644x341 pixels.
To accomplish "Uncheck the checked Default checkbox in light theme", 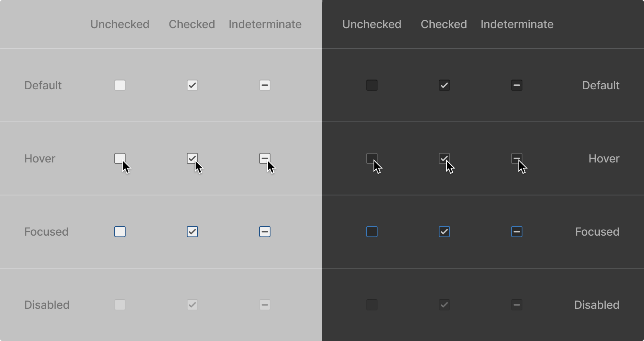I will (192, 85).
